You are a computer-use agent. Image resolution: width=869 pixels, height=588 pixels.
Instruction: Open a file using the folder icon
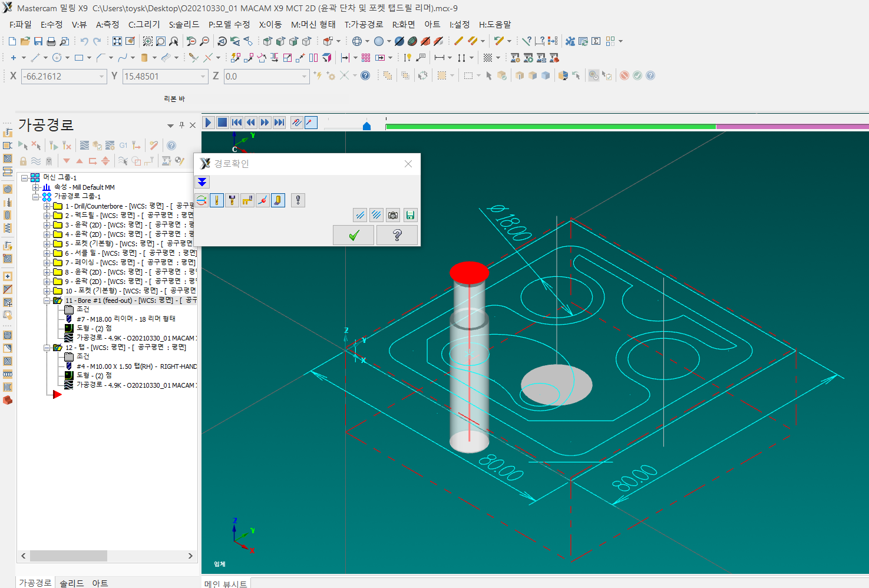point(25,41)
